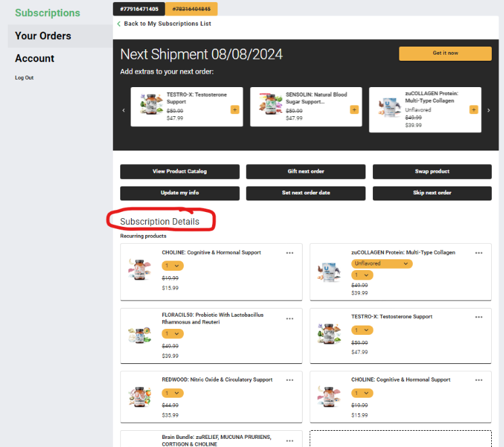Click FLORACIL50 Probiotic product title
Image resolution: width=504 pixels, height=447 pixels.
tap(212, 319)
